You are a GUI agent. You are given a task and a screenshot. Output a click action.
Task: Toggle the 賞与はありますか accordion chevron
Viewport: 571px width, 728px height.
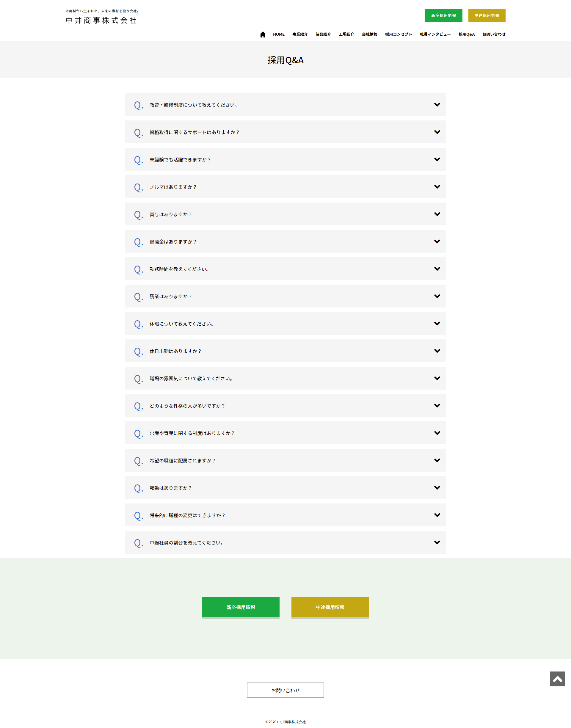pyautogui.click(x=437, y=214)
